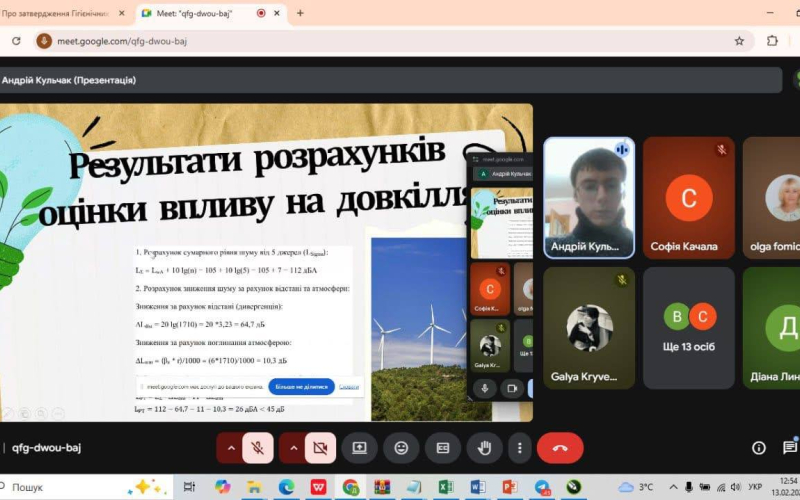Open more options three-dot menu

tap(519, 448)
